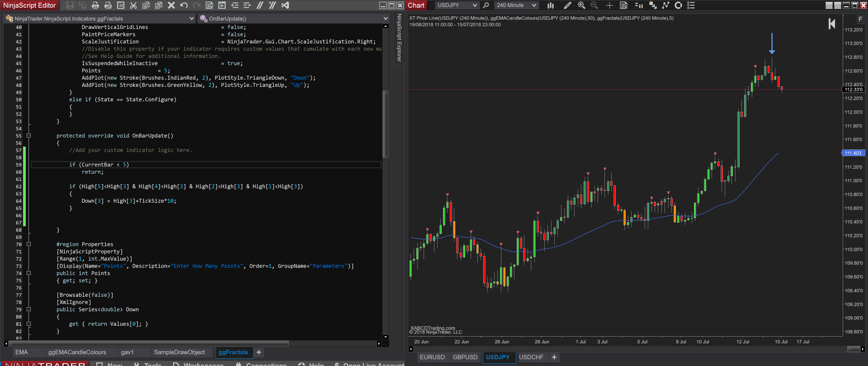The image size is (868, 366).
Task: Collapse the Down series property at line 79
Action: click(28, 309)
